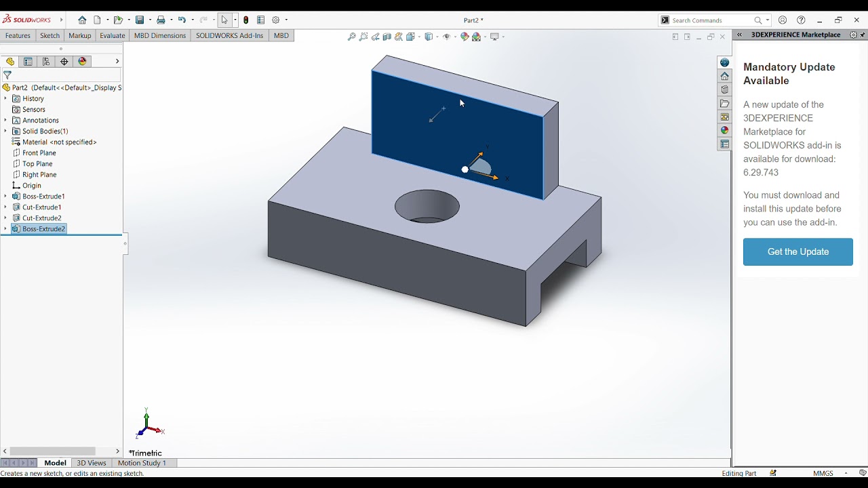
Task: Click the Section View icon
Action: pos(387,37)
